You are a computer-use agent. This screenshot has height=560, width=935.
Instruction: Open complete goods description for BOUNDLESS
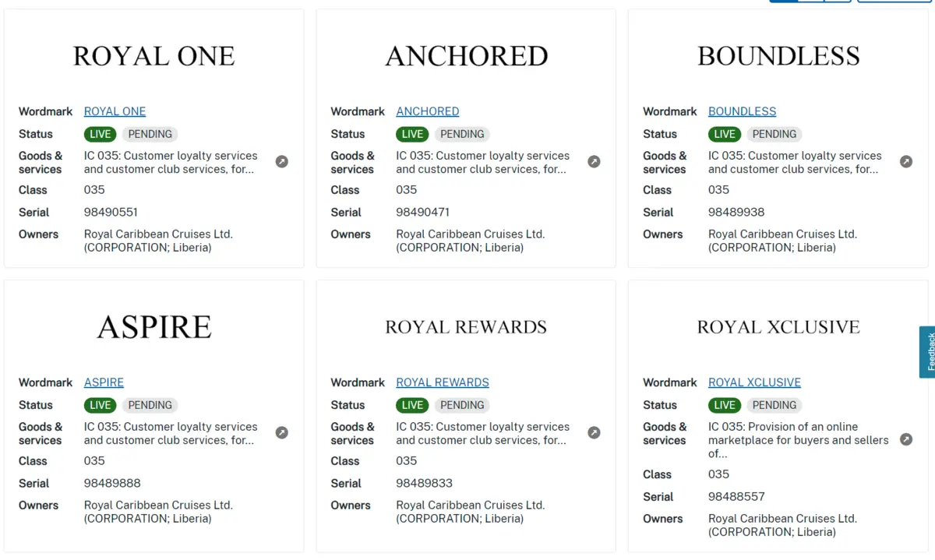pyautogui.click(x=906, y=161)
